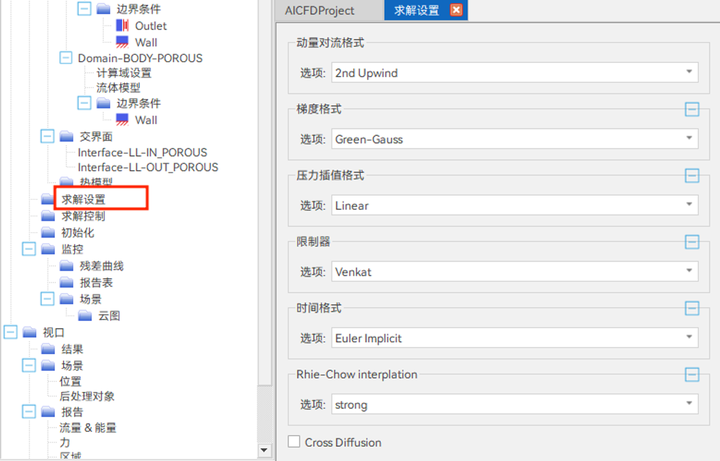The height and width of the screenshot is (461, 720).
Task: Click folder icon of 场景 under 视口
Action: pyautogui.click(x=48, y=365)
